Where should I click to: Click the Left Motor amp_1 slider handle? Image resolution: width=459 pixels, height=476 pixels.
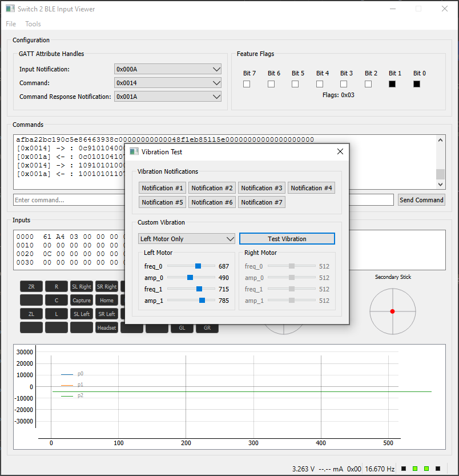[202, 300]
